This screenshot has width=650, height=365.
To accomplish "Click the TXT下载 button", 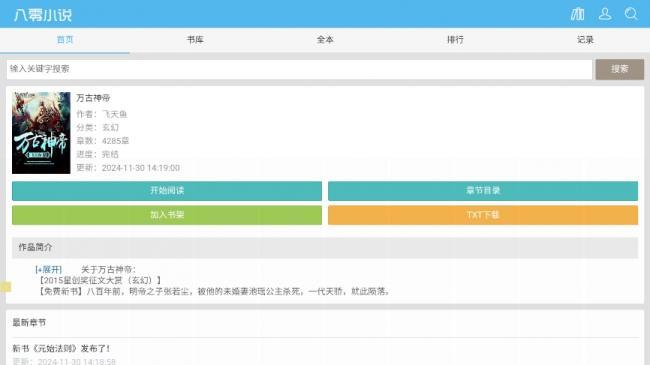I will point(483,215).
